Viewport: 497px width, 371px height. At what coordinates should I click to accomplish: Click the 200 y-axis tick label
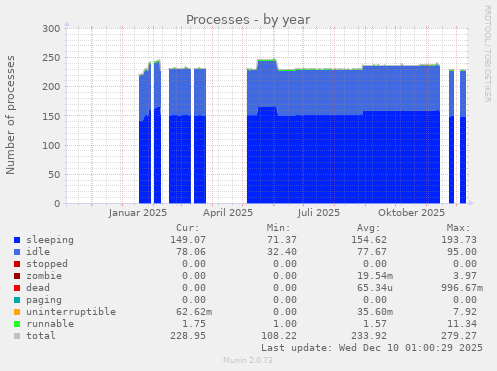tap(51, 87)
